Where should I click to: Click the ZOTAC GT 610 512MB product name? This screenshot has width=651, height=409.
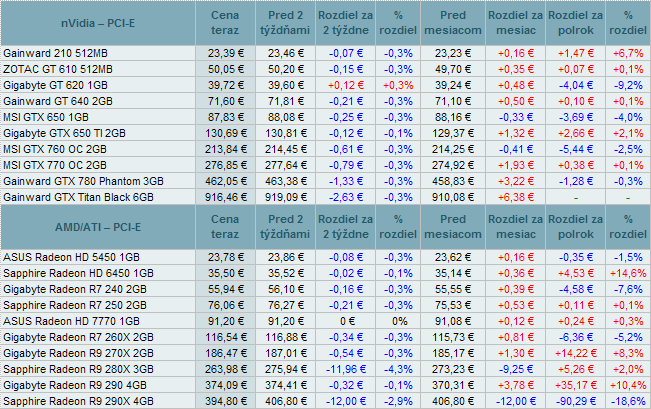click(x=58, y=69)
